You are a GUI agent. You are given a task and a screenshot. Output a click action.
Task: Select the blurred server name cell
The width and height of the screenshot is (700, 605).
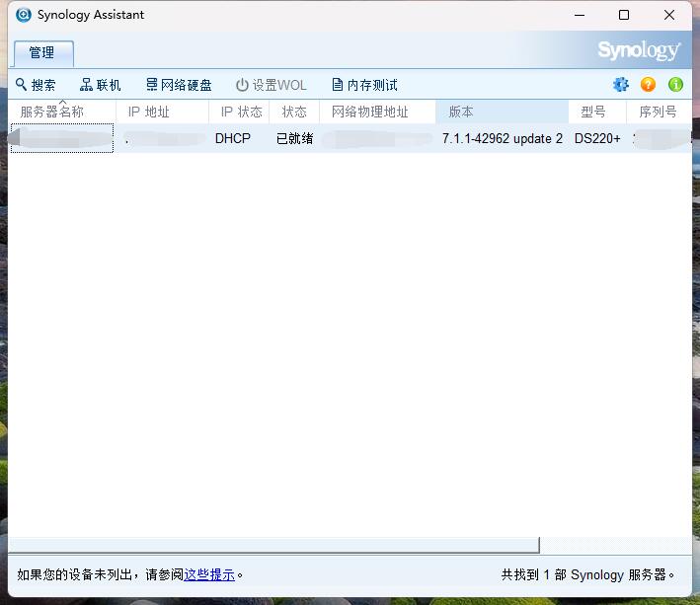coord(62,138)
